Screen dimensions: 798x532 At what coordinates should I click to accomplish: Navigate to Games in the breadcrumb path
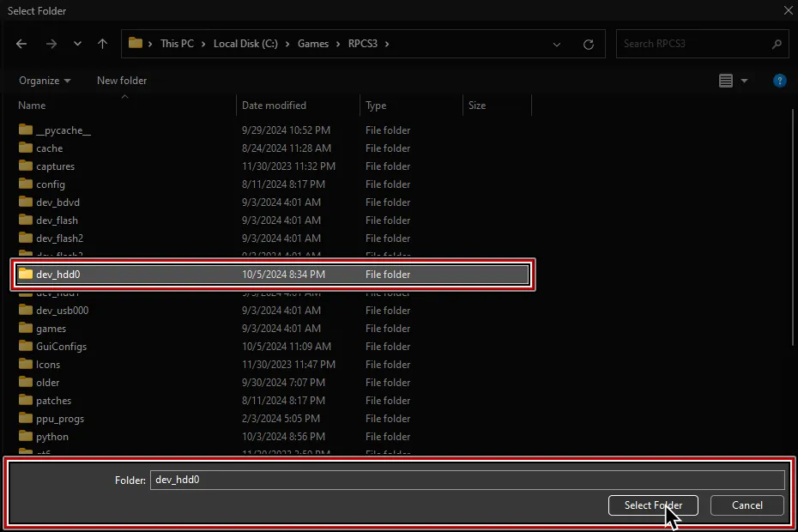tap(313, 44)
